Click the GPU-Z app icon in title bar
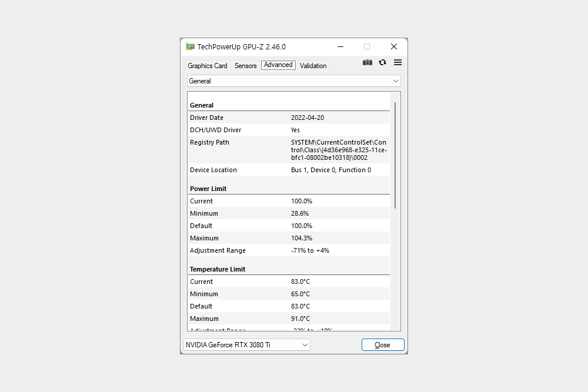The height and width of the screenshot is (392, 588). point(190,46)
